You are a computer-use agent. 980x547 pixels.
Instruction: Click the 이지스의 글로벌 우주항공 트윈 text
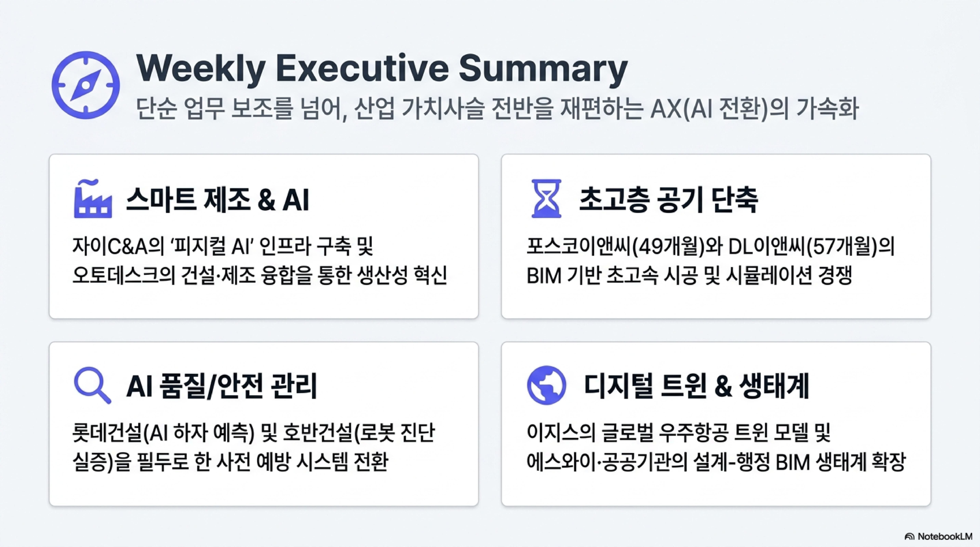[678, 433]
